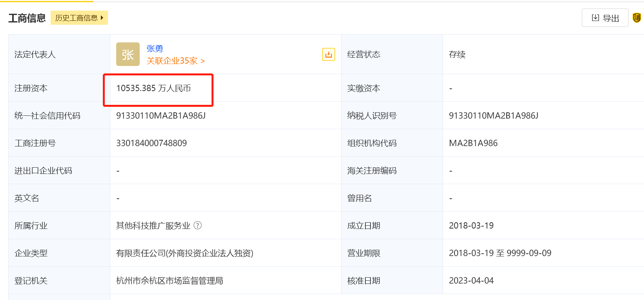Click the 进出口企业代码 label
Viewport: 644px width, 300px height.
tap(43, 171)
